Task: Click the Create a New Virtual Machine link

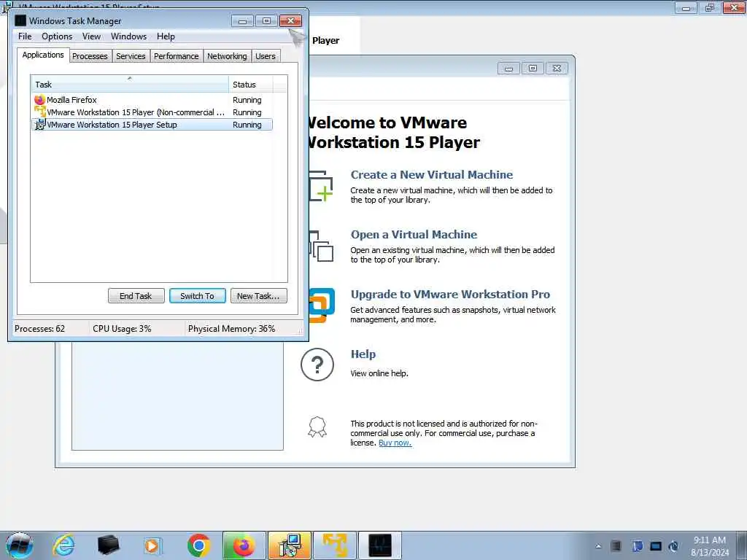Action: (432, 175)
